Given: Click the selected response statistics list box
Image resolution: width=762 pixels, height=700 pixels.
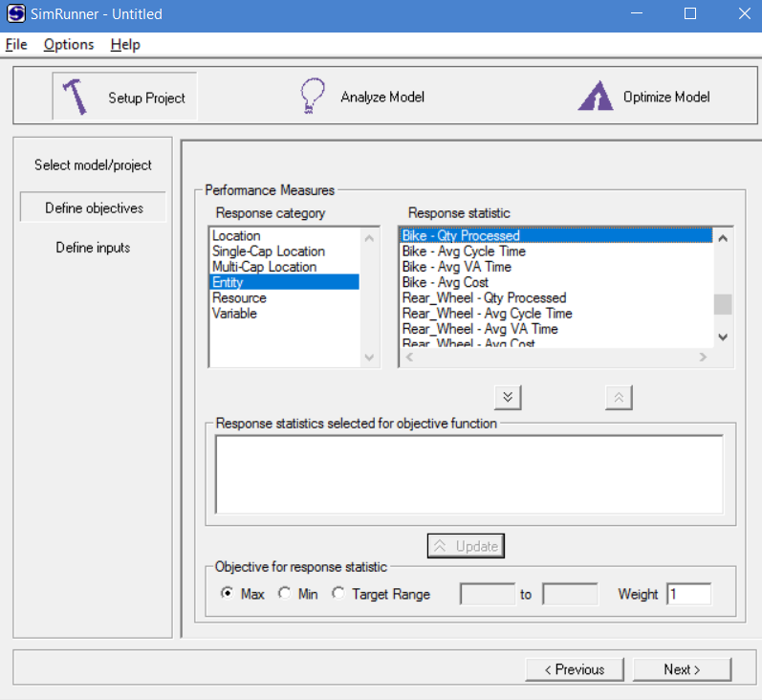Looking at the screenshot, I should pos(469,474).
